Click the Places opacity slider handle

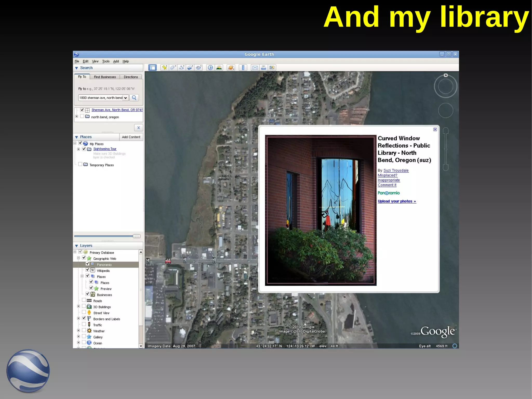tap(136, 236)
